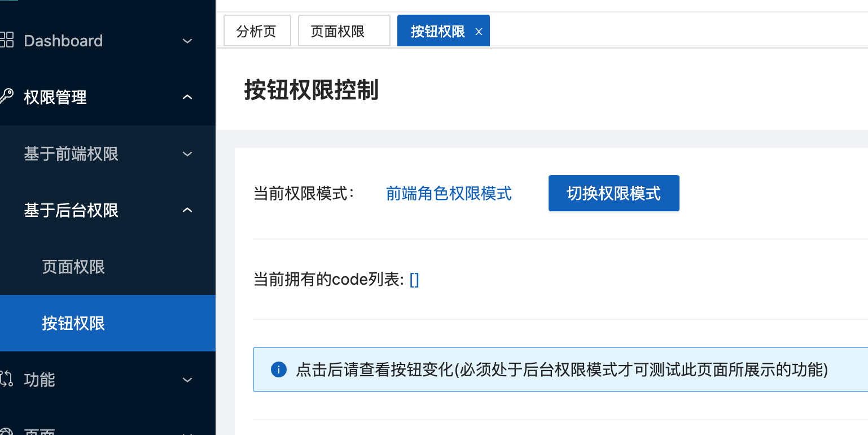This screenshot has height=435, width=868.
Task: Close the 按钮权限 tab
Action: (x=479, y=32)
